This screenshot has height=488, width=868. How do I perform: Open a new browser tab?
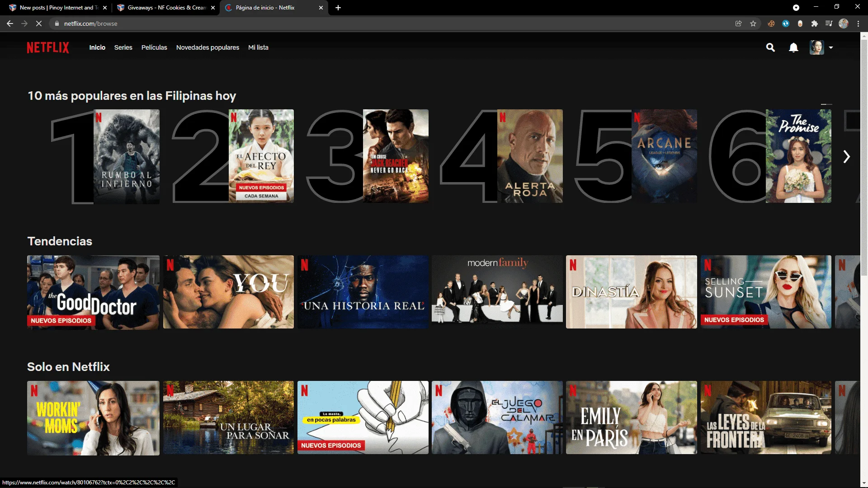point(338,8)
